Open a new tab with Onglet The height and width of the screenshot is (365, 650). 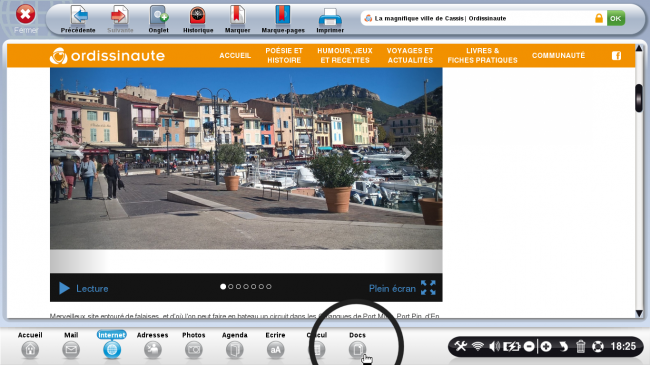point(158,19)
